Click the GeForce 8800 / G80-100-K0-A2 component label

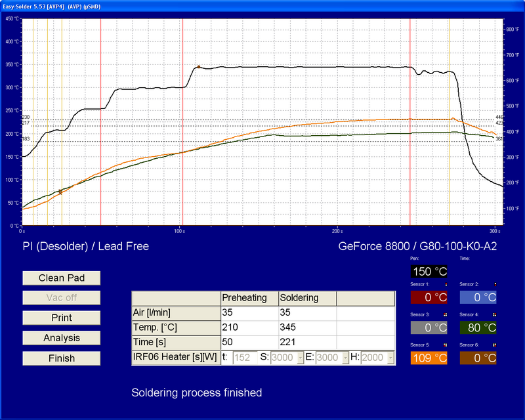click(417, 247)
